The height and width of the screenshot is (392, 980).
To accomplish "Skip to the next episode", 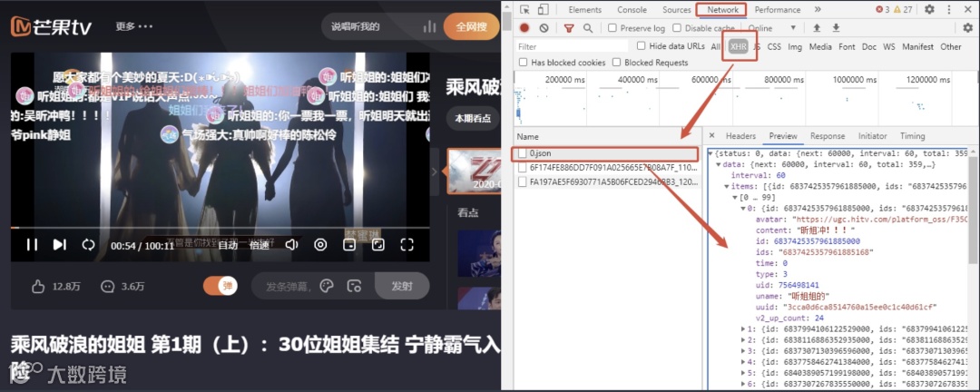I will pos(59,244).
